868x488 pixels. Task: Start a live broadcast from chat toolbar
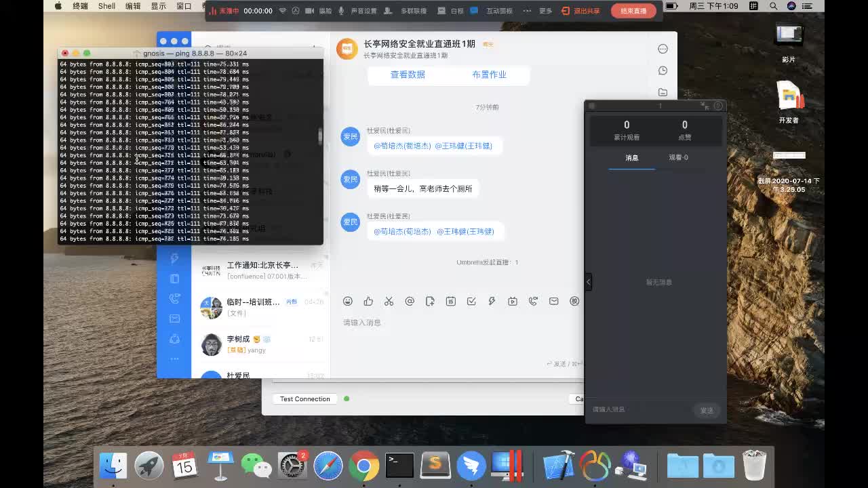[x=513, y=301]
